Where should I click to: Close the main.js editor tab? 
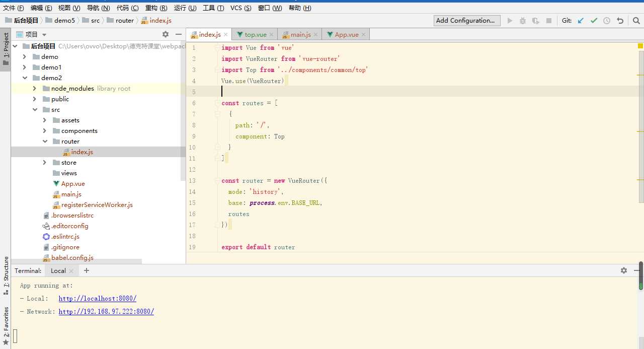[x=316, y=35]
